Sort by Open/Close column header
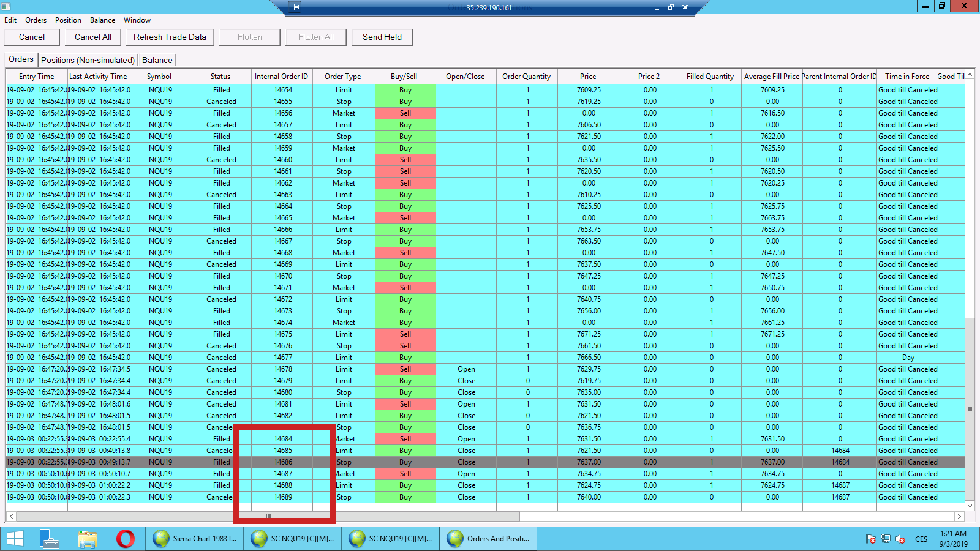Image resolution: width=980 pixels, height=551 pixels. point(466,77)
